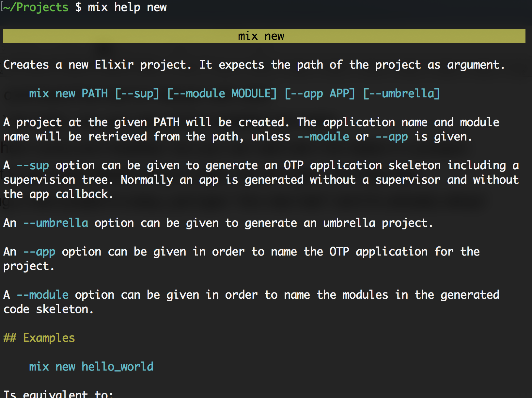Click the cyan --app in 'or --app is given'

click(x=392, y=137)
